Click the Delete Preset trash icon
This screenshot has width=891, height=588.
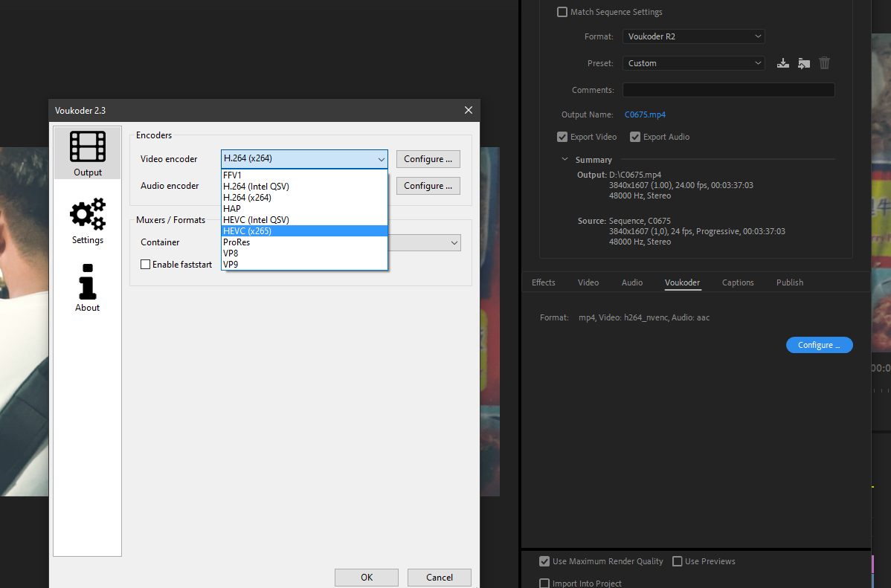(x=824, y=63)
